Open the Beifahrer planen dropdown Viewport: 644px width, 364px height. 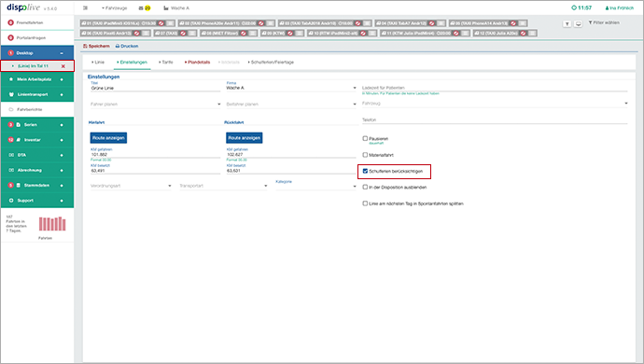tap(291, 105)
